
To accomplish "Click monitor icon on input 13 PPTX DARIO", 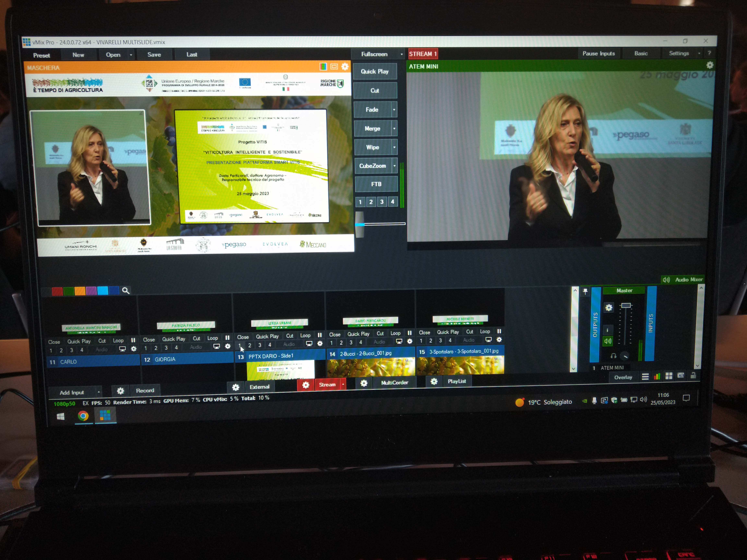I will click(x=309, y=343).
